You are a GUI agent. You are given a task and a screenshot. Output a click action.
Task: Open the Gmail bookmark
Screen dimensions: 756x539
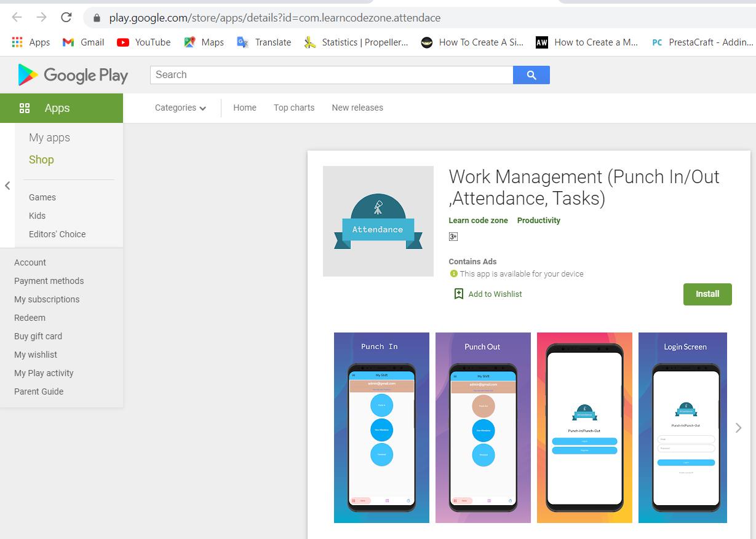[84, 42]
